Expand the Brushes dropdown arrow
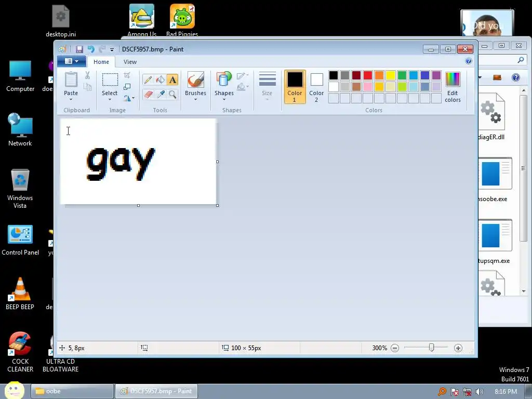Image resolution: width=532 pixels, height=399 pixels. [x=195, y=99]
